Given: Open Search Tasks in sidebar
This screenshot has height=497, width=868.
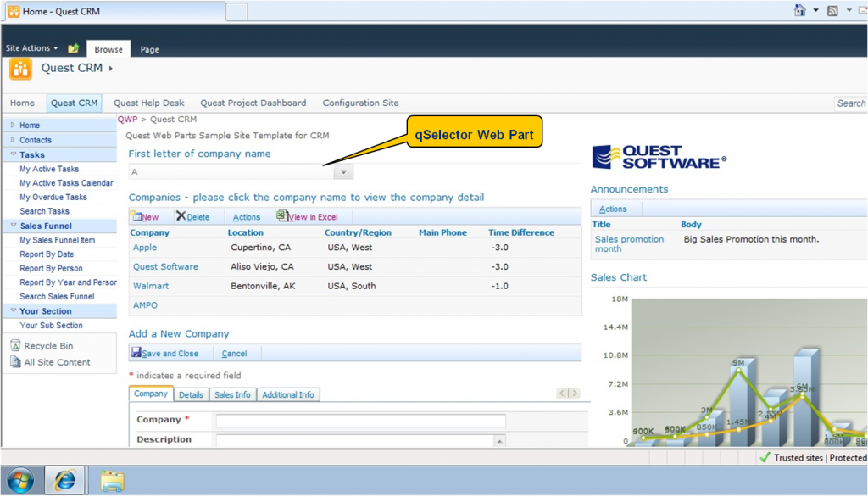Looking at the screenshot, I should pos(44,211).
